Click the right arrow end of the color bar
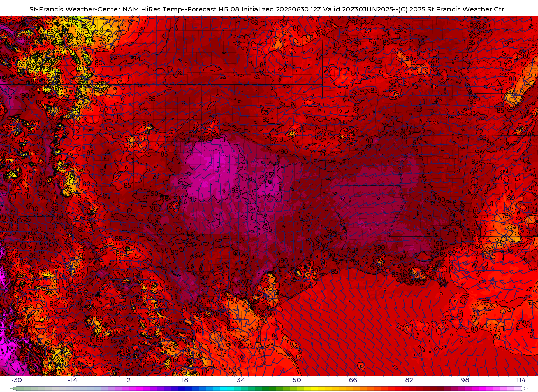Viewport: 538px width, 392px height. pyautogui.click(x=525, y=389)
